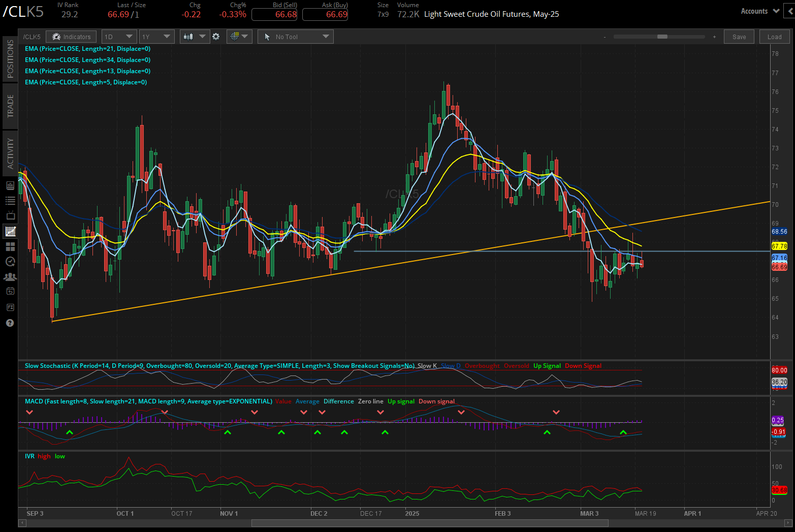
Task: Expand the 1D timeframe dropdown
Action: pyautogui.click(x=119, y=36)
